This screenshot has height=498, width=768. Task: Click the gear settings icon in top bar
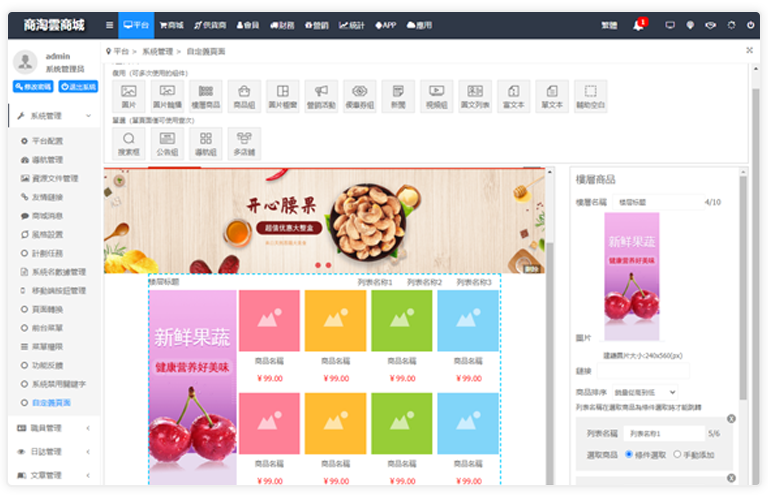tap(731, 25)
